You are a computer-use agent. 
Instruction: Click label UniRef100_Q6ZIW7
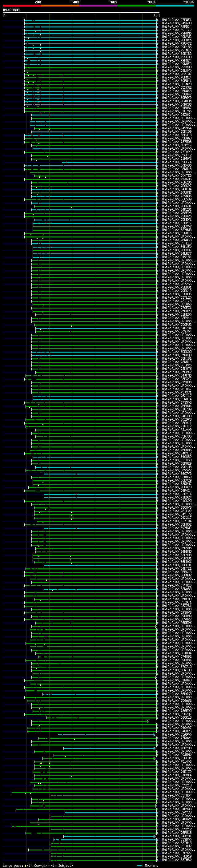coord(176,74)
